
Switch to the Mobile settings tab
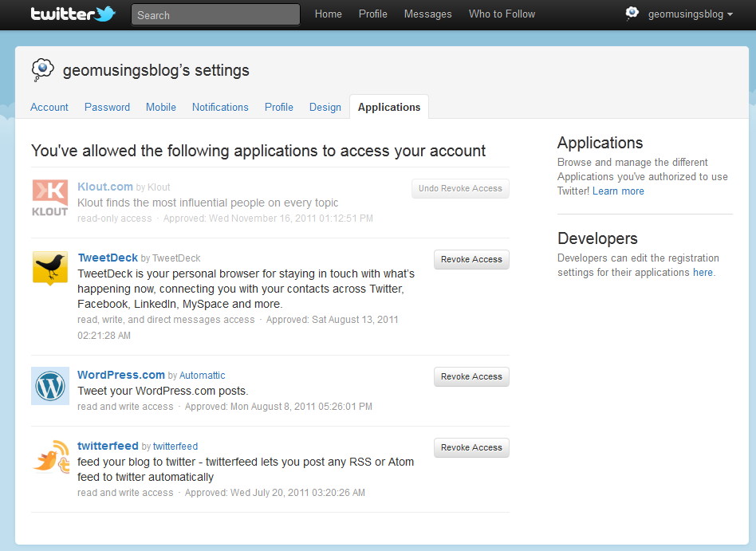coord(161,107)
